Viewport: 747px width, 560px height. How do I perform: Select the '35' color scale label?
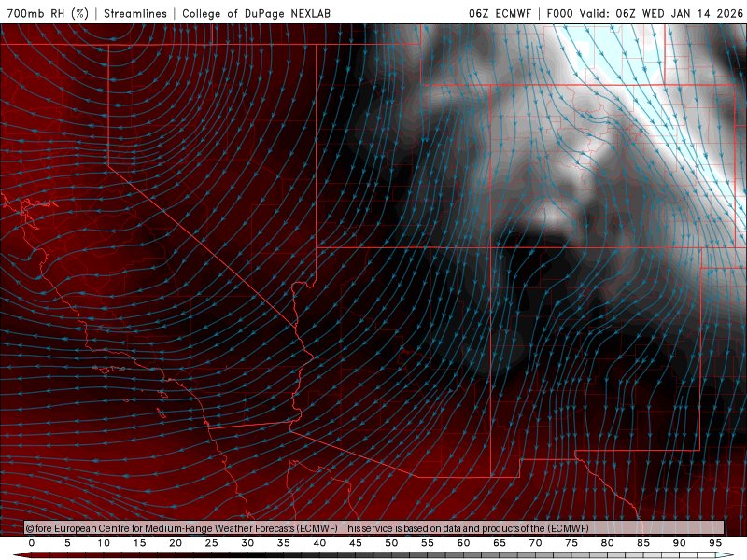(284, 543)
